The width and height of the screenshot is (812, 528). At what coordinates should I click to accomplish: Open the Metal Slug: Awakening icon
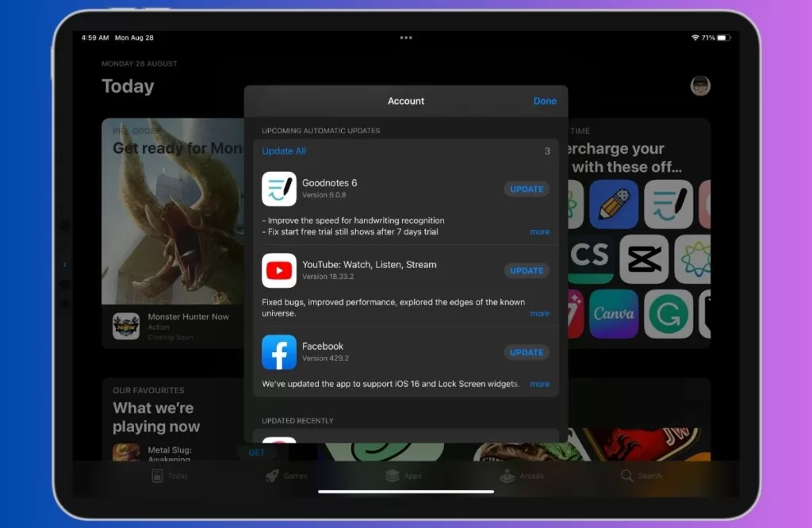point(126,452)
